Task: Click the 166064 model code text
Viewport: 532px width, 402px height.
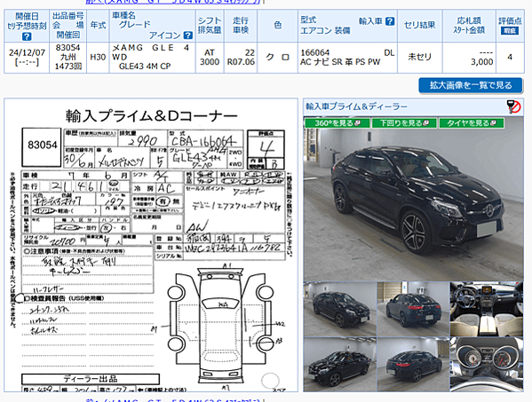Action: point(315,53)
